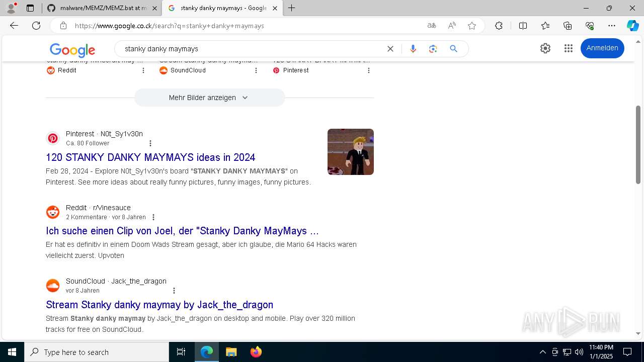Click the Anmelden sign-in button
This screenshot has height=362, width=644.
coord(602,48)
